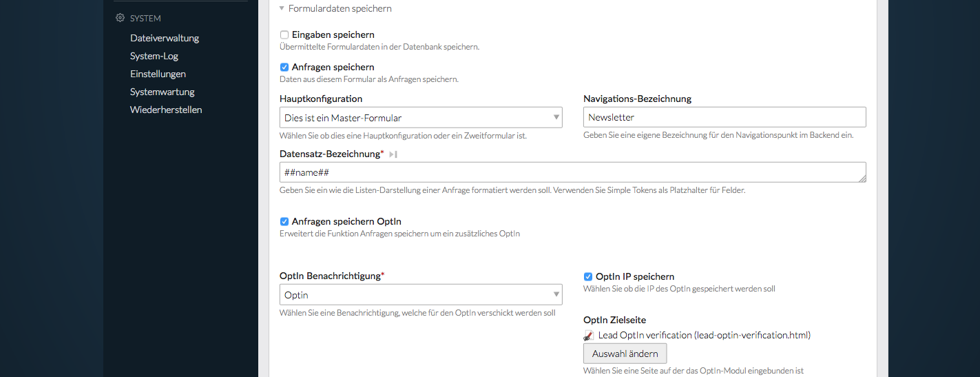This screenshot has height=377, width=980.
Task: Click the page icon beside Lead OptIn verification
Action: tap(589, 336)
